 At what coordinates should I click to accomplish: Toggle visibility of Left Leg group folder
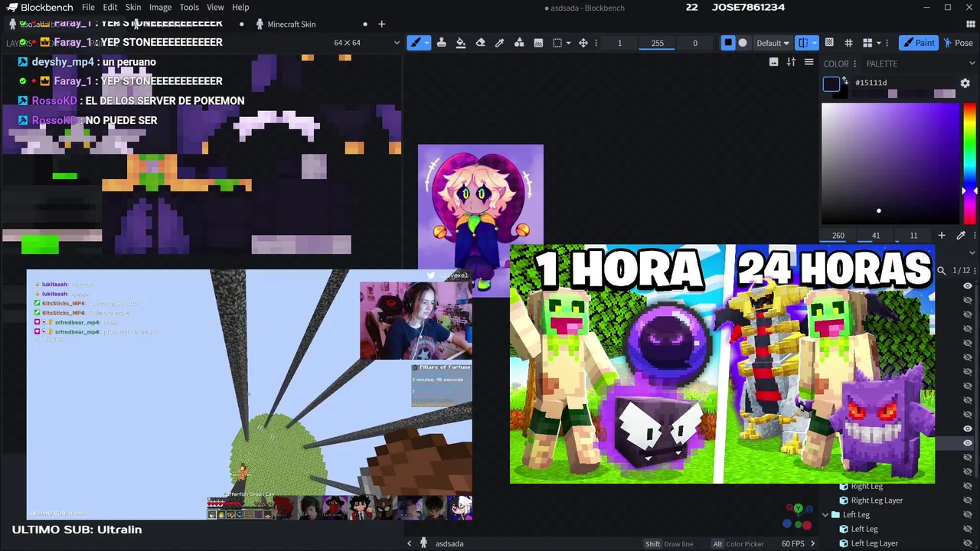(x=968, y=514)
